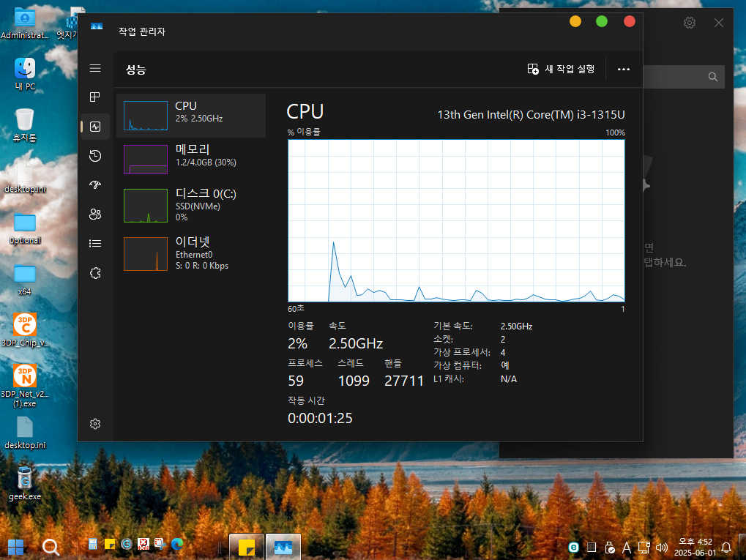Select the 내 PC desktop icon

[x=25, y=74]
